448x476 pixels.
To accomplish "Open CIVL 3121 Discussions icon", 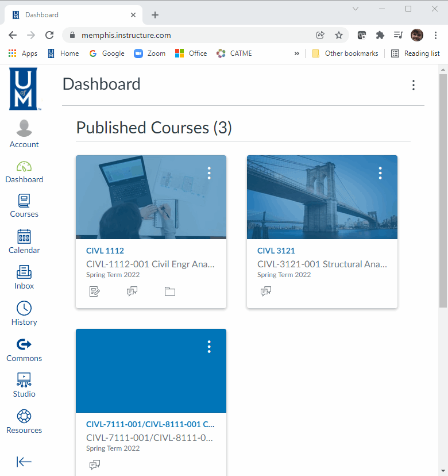I will [x=266, y=291].
